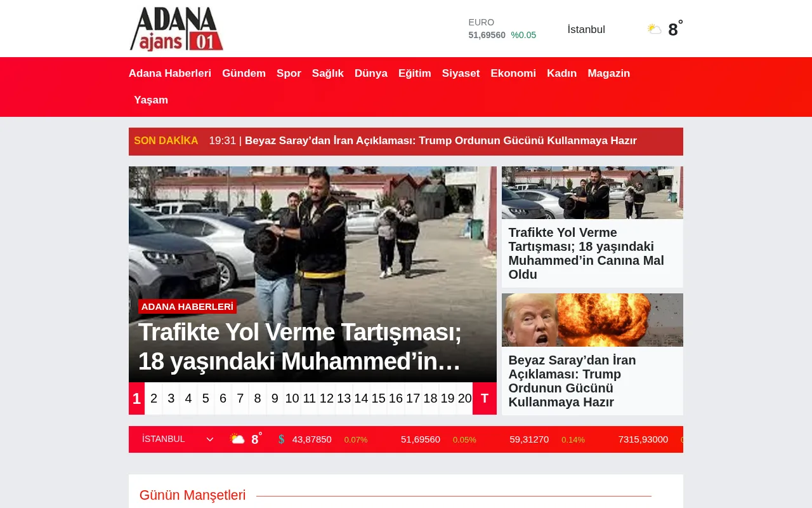Select the Magazin navigation tab
The image size is (812, 508).
608,73
